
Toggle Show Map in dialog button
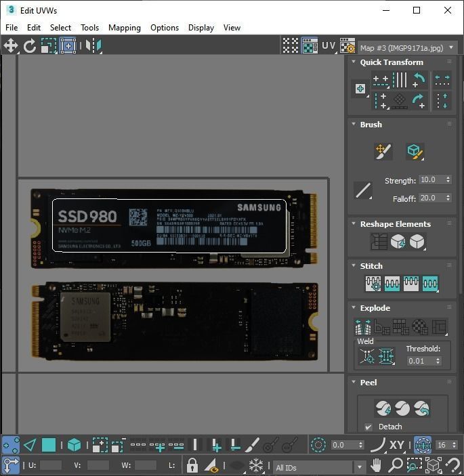tap(310, 46)
